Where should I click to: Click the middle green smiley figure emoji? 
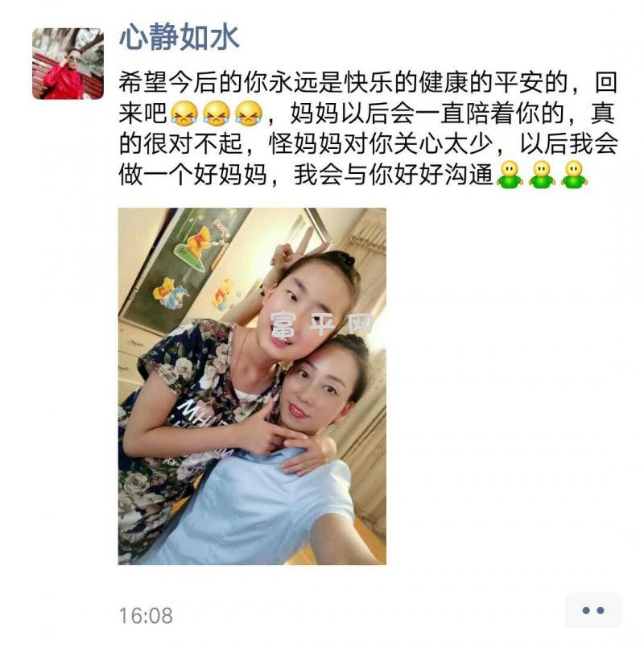542,175
